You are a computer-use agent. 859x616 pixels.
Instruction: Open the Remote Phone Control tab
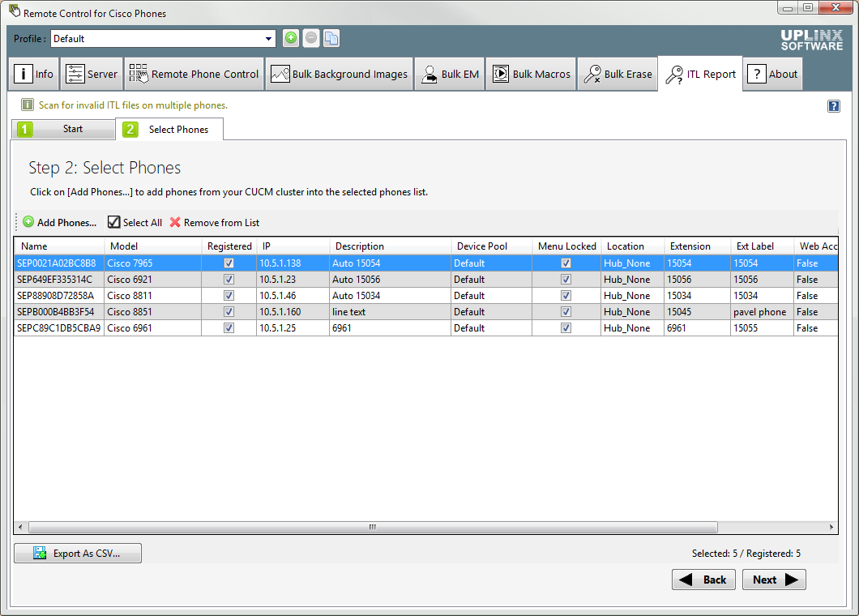194,74
